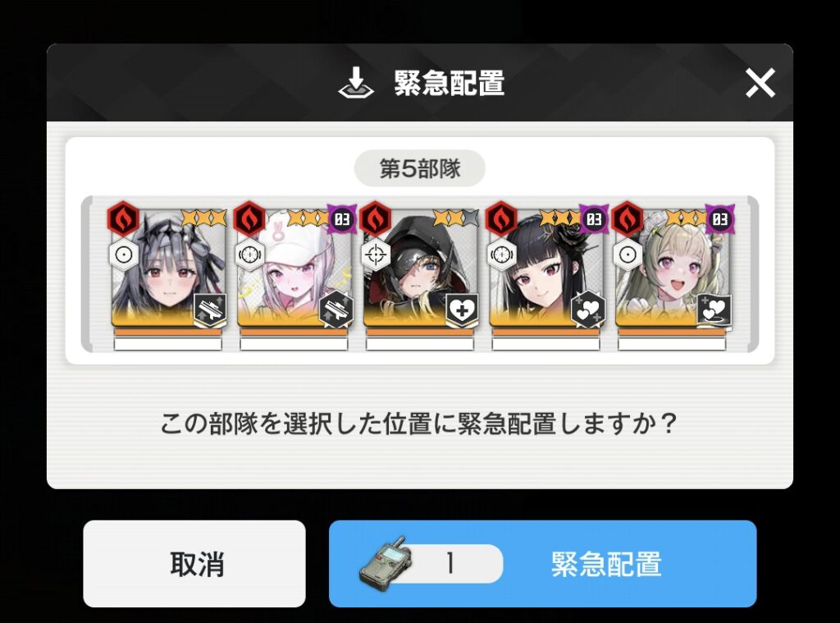Click the radio count field showing 1
840x623 pixels.
point(451,563)
